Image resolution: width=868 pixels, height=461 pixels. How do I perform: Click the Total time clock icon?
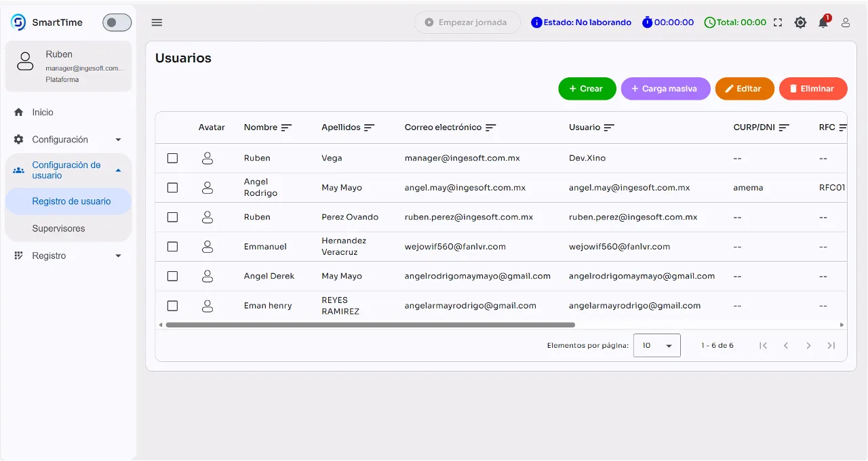(x=709, y=22)
